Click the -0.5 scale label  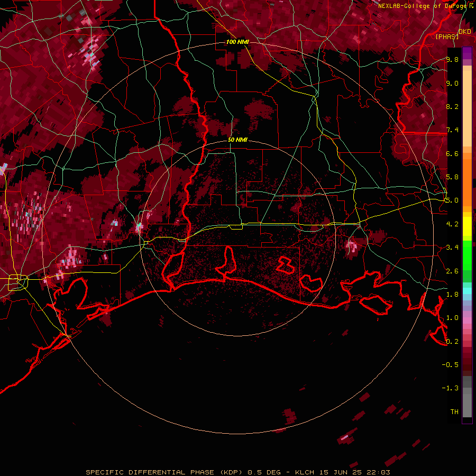(x=450, y=365)
